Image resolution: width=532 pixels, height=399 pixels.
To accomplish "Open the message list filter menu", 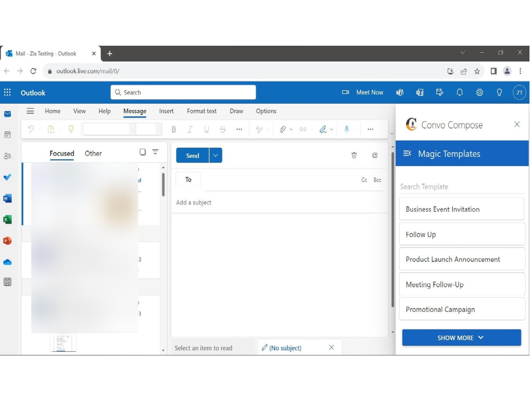I will 155,152.
